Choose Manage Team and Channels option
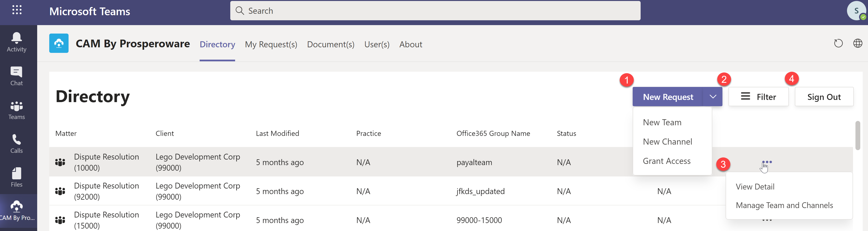The height and width of the screenshot is (231, 868). pyautogui.click(x=784, y=205)
